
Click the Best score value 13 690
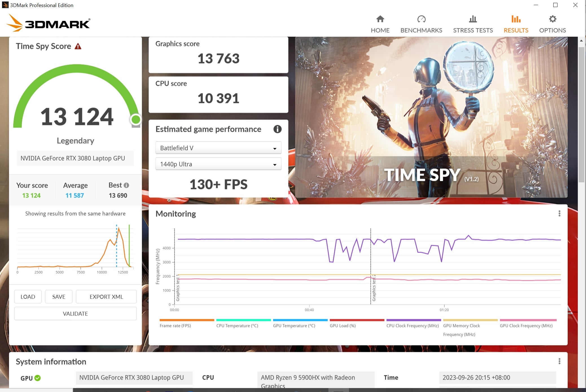[118, 195]
